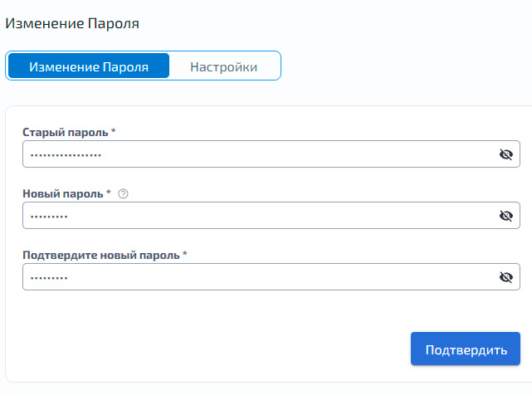The width and height of the screenshot is (532, 395).
Task: Switch to the Настройки tab
Action: (223, 66)
